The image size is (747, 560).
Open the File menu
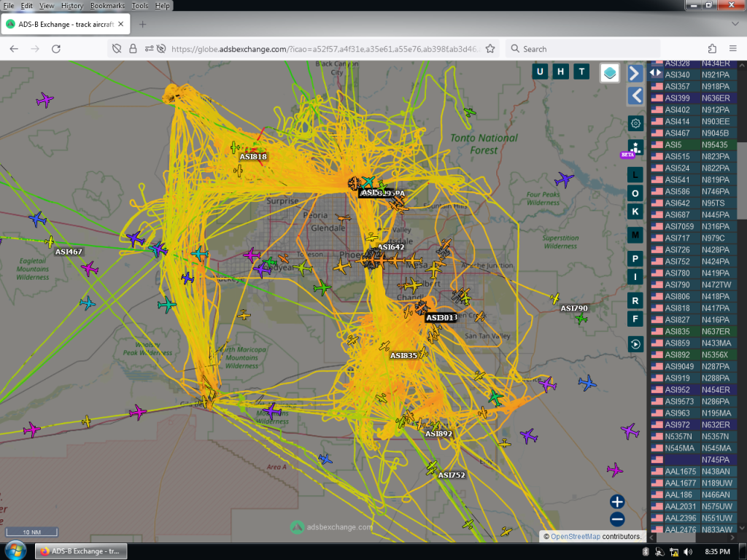pos(9,6)
